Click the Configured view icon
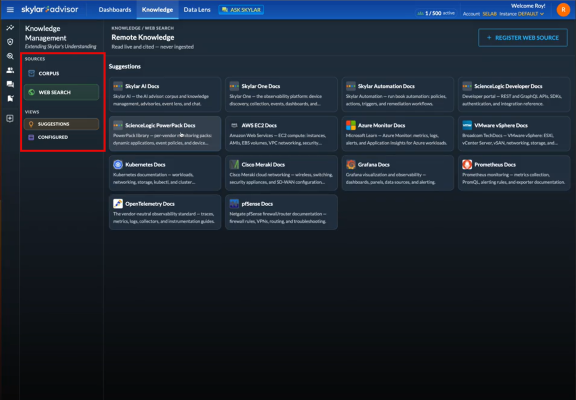This screenshot has height=400, width=576. coord(31,137)
